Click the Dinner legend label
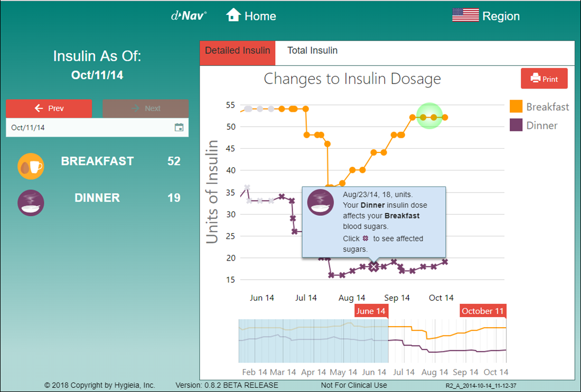This screenshot has height=392, width=581. [x=542, y=125]
